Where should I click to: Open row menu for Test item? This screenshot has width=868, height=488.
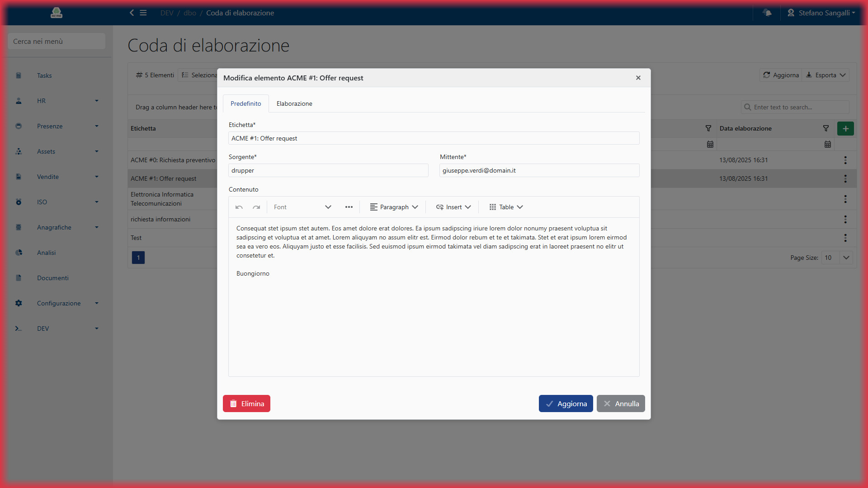pyautogui.click(x=845, y=238)
